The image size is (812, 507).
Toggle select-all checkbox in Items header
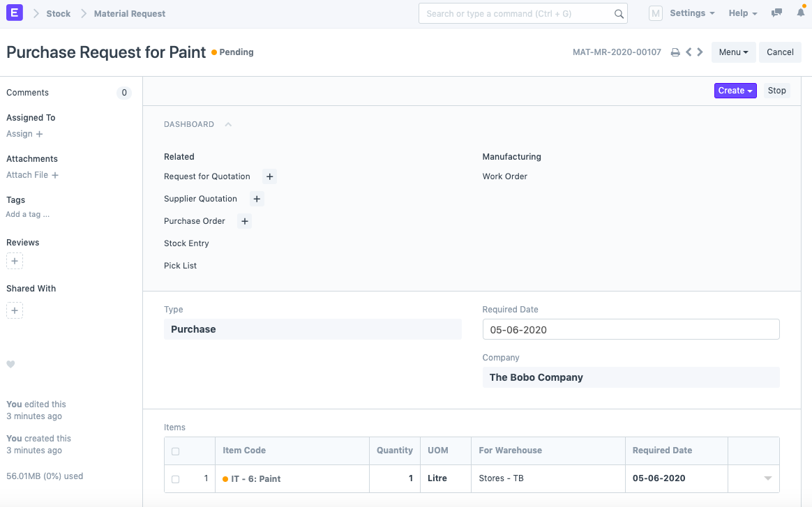coord(175,451)
